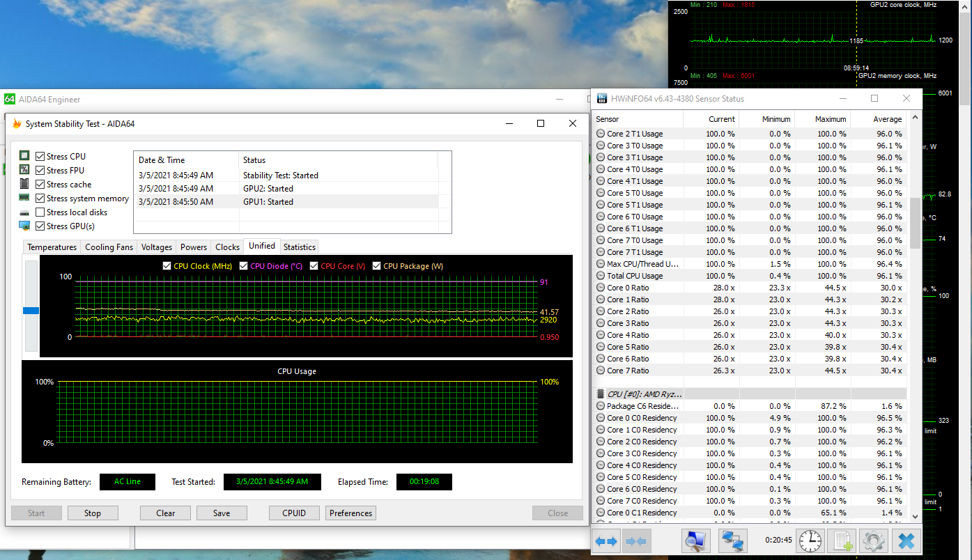Select the Voltages tab

tap(157, 247)
